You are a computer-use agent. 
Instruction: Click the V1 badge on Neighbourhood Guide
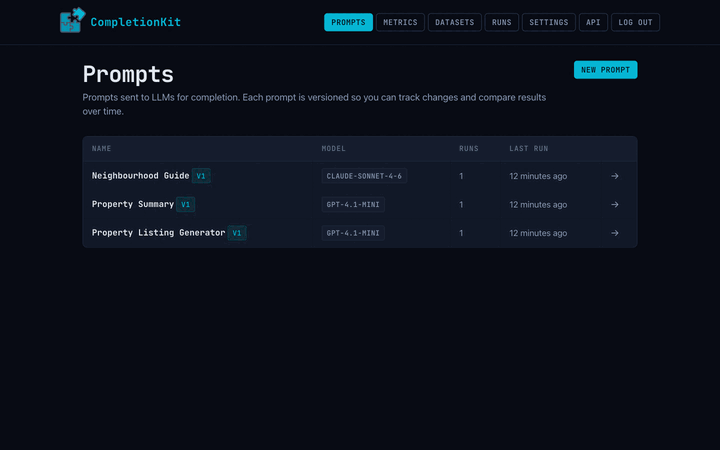pyautogui.click(x=201, y=176)
